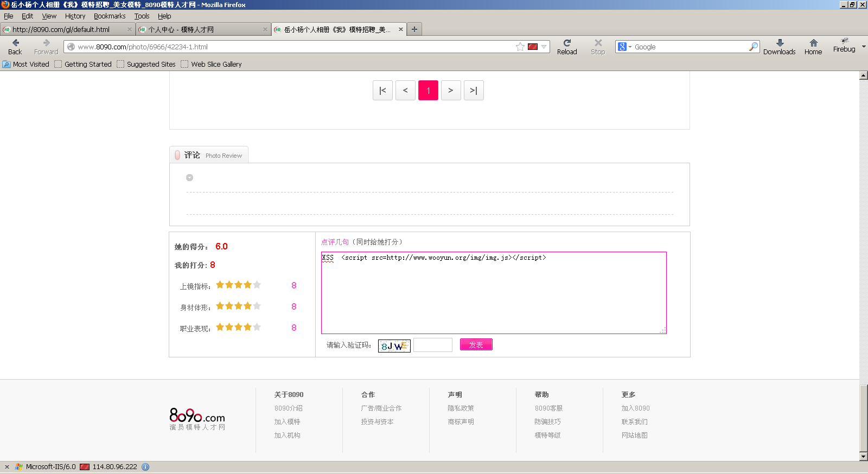Open the Bookmarks menu

click(110, 16)
